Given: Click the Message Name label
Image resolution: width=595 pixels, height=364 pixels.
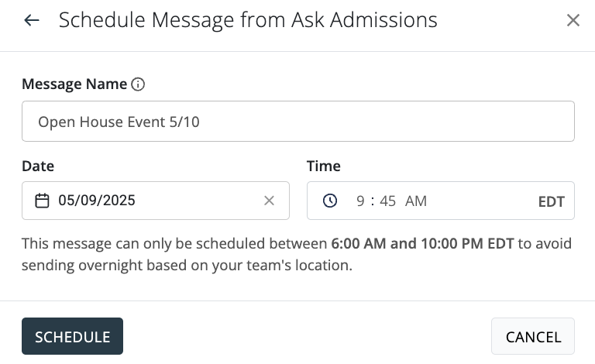Looking at the screenshot, I should [74, 84].
